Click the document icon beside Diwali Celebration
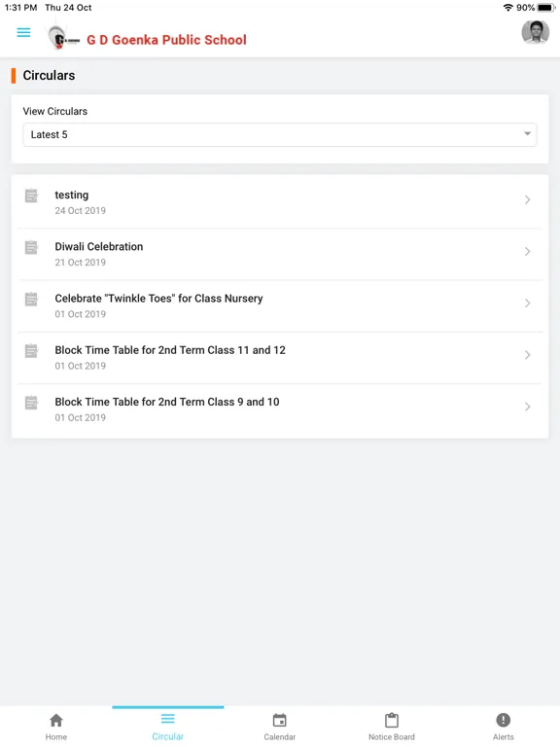560x747 pixels. (31, 247)
